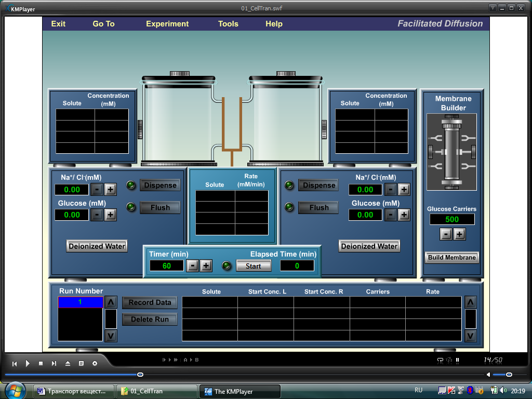Click the eject/open file icon
This screenshot has width=532, height=399.
pos(68,364)
